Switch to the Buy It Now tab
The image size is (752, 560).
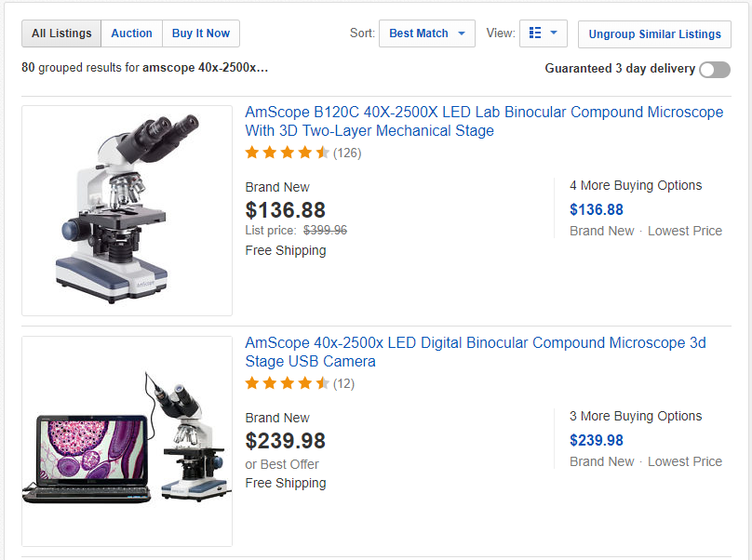pos(201,33)
